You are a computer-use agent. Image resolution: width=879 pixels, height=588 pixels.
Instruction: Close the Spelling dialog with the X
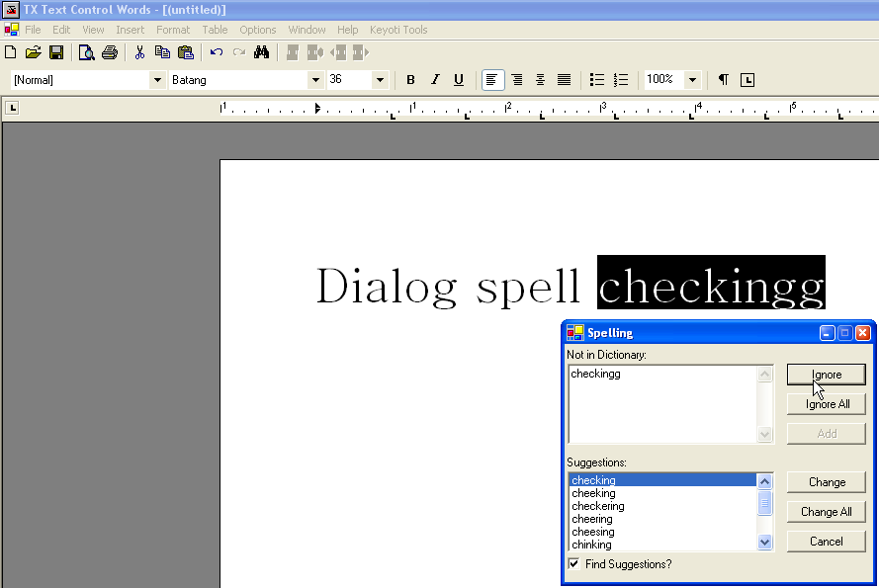click(863, 333)
